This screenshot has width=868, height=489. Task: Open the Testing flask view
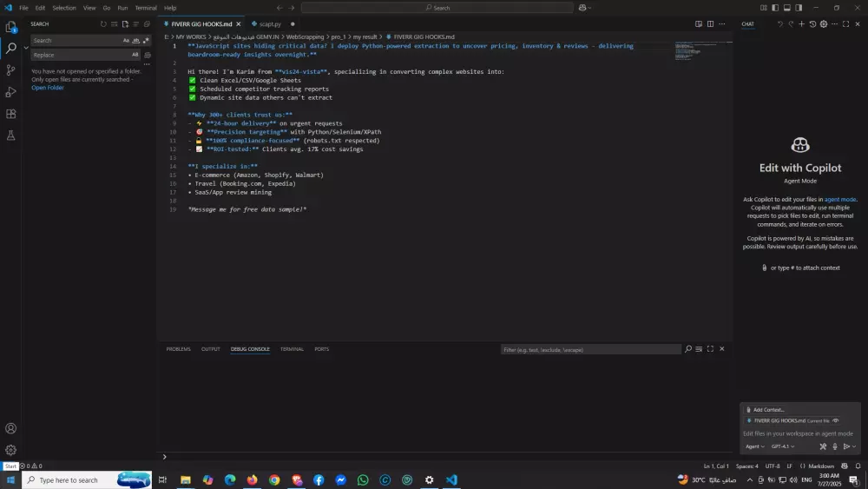click(x=10, y=135)
